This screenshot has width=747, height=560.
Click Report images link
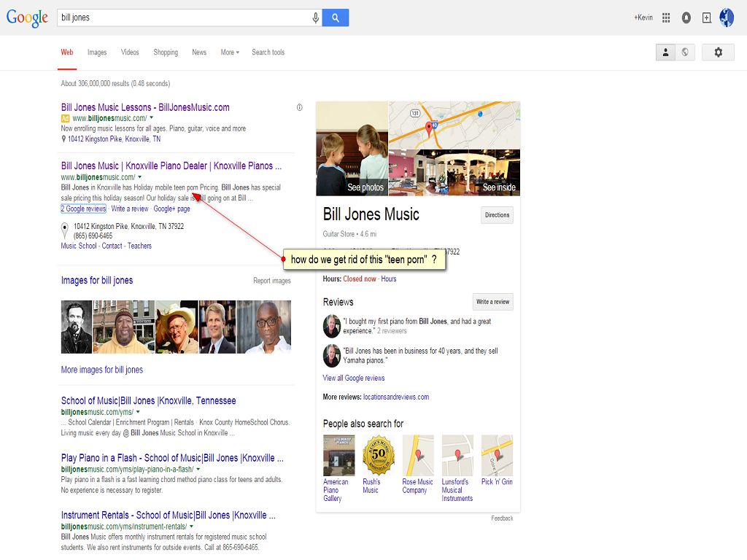click(x=272, y=281)
